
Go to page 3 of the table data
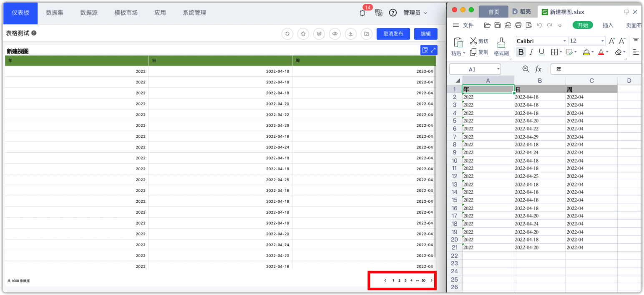405,280
